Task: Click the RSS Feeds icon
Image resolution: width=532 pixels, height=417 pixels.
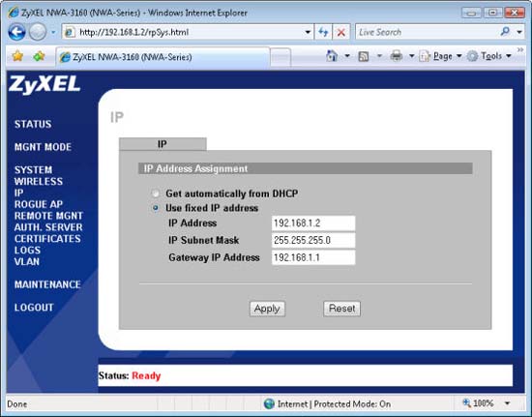Action: click(364, 56)
